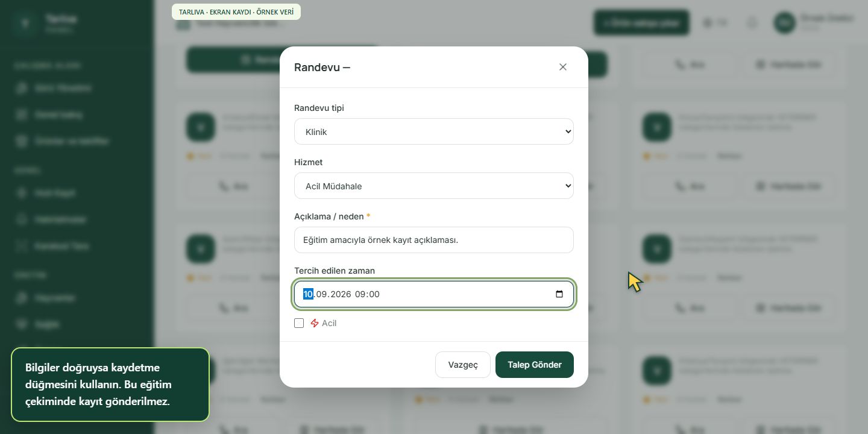Click the "Randevu —" dialog title
Image resolution: width=868 pixels, height=434 pixels.
pos(322,67)
